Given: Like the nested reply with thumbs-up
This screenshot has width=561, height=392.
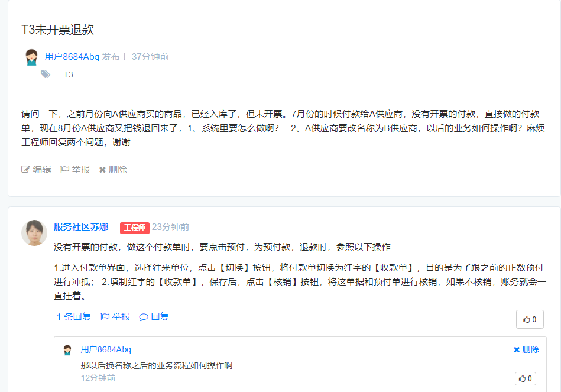Looking at the screenshot, I should 525,378.
